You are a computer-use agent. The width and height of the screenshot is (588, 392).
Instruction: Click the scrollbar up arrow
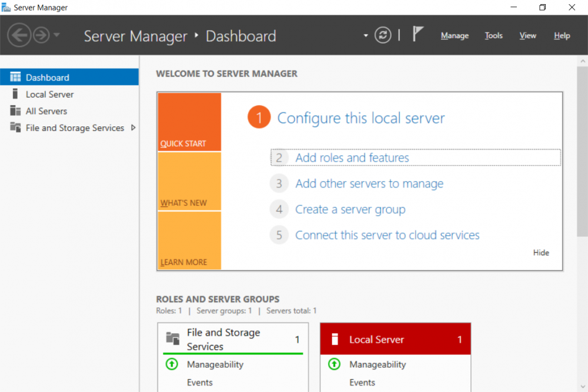pyautogui.click(x=582, y=61)
